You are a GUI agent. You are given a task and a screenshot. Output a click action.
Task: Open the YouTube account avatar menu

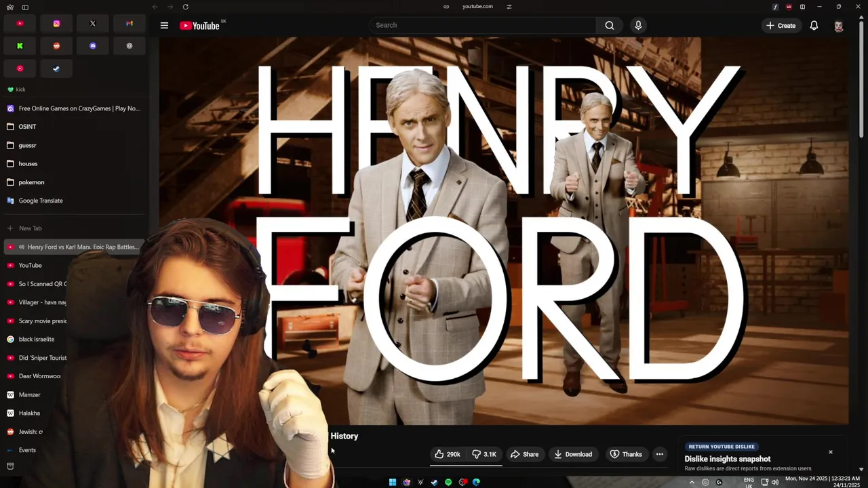coord(839,26)
